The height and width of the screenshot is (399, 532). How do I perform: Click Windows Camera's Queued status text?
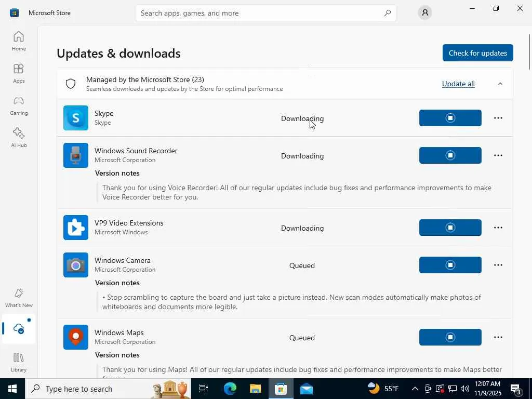[302, 265]
